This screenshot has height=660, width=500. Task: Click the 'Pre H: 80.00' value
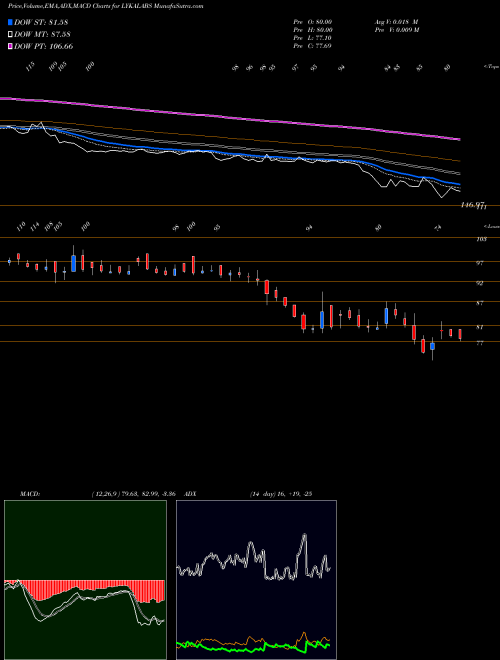[313, 30]
